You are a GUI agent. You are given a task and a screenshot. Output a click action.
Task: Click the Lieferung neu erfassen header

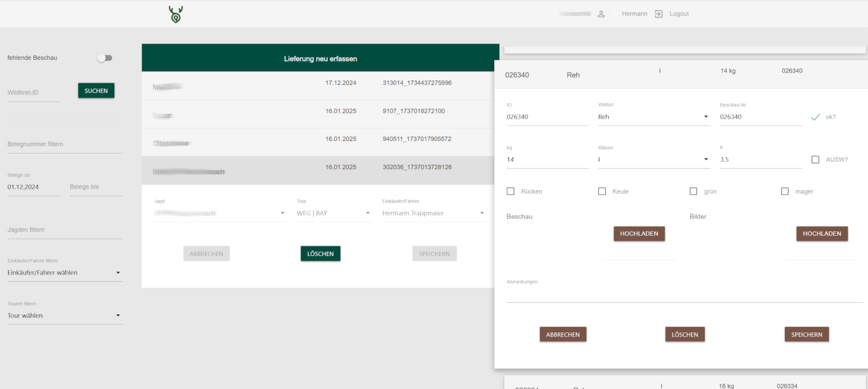pyautogui.click(x=320, y=59)
